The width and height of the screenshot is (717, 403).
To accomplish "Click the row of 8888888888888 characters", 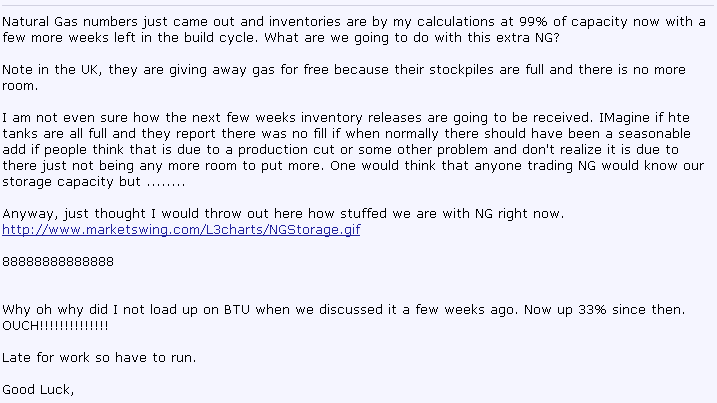I will click(58, 262).
